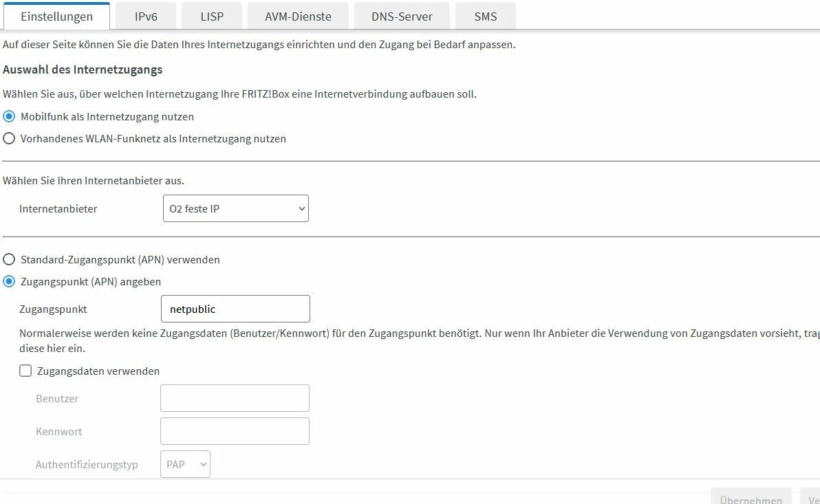Click the Authentifizierungstyp field label
This screenshot has width=820, height=504.
(87, 464)
